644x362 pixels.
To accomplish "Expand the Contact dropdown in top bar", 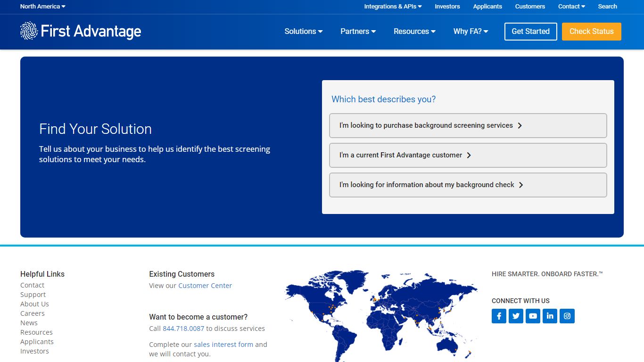I will tap(571, 7).
